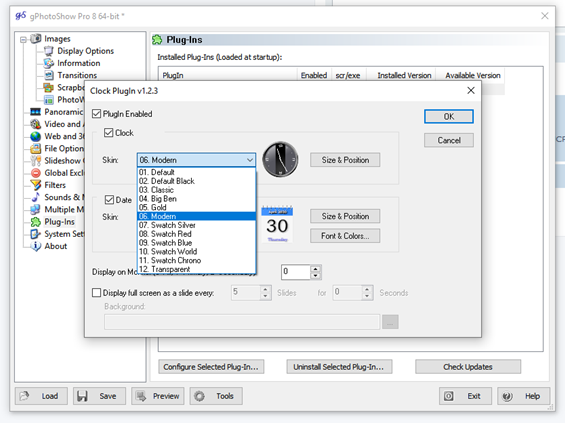
Task: Click the Save floppy disk button
Action: pos(99,396)
